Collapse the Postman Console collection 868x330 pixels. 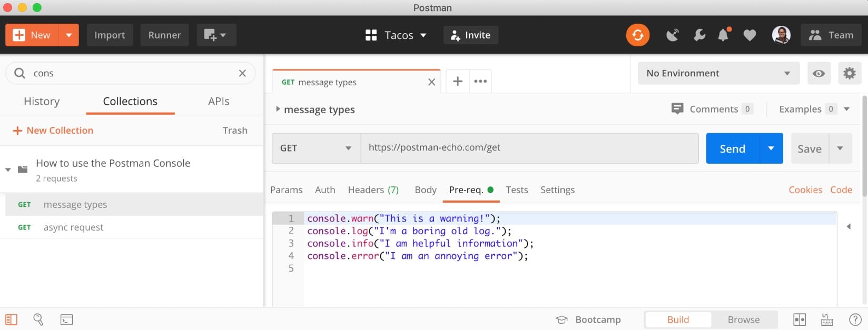click(x=8, y=169)
